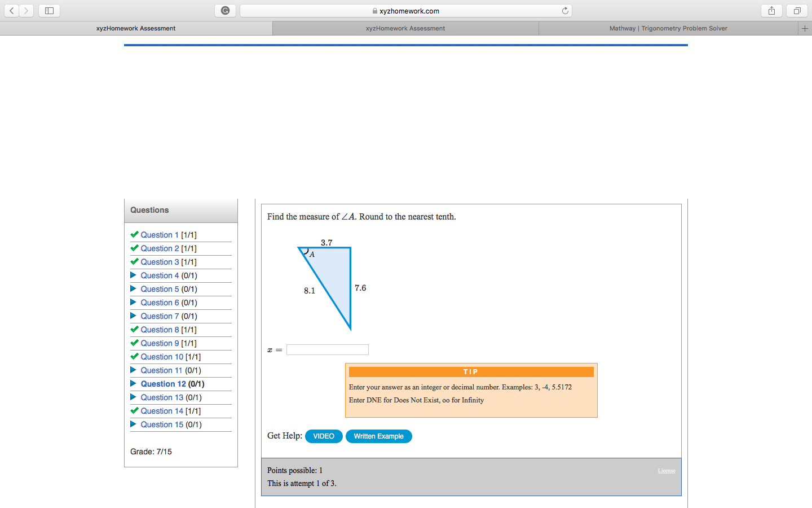Click the License link

coord(667,470)
